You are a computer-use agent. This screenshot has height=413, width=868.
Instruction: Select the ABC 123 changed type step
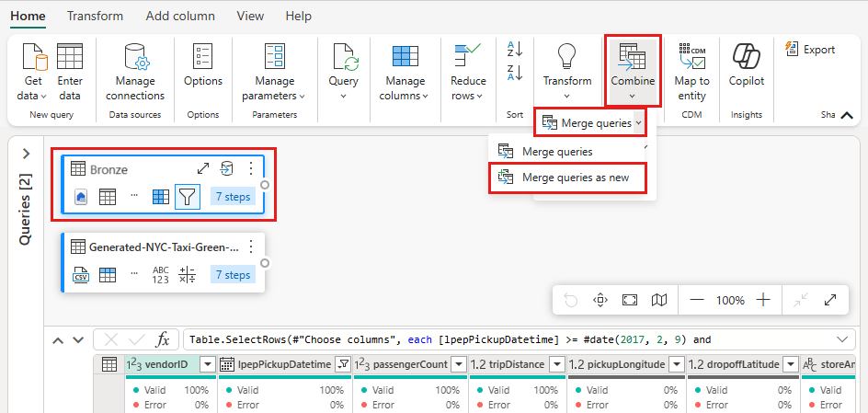pos(161,275)
